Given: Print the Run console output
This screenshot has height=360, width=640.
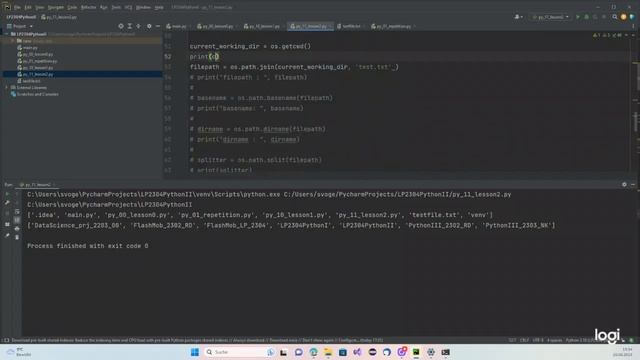Looking at the screenshot, I should pos(17,229).
